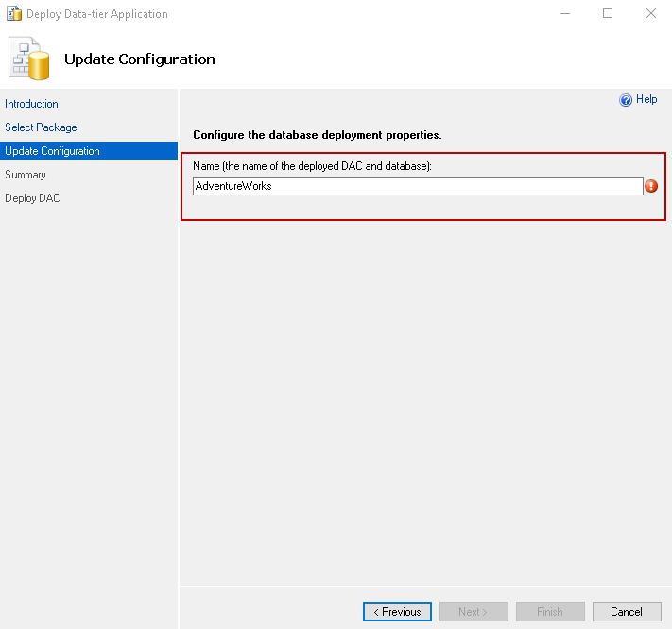This screenshot has width=672, height=629.
Task: Click the blue Help question mark icon
Action: coord(625,100)
